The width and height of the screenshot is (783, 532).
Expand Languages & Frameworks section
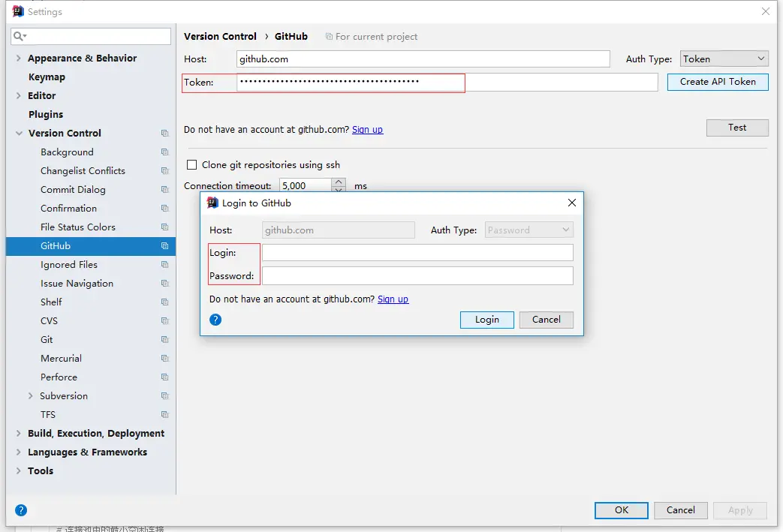[19, 452]
